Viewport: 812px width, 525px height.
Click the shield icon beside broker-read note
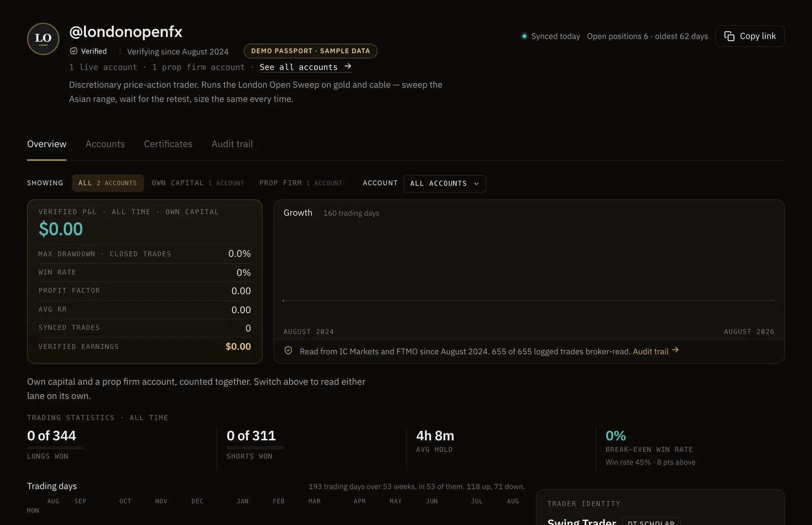[288, 351]
